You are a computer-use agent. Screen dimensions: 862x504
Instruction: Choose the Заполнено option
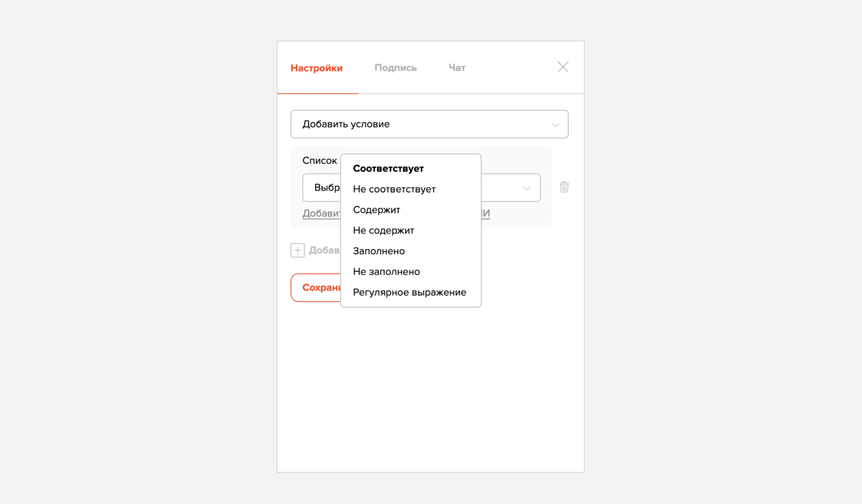coord(379,251)
